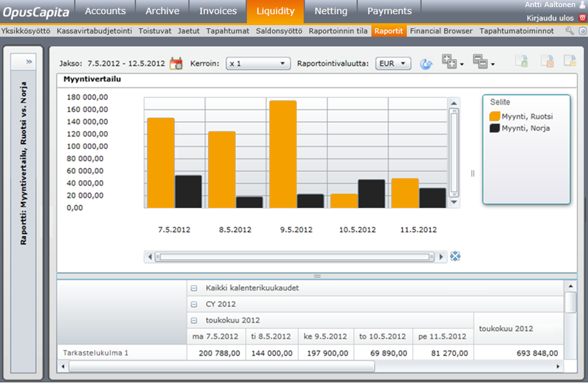Open Tapahtumat submenu item
588x383 pixels.
click(228, 31)
